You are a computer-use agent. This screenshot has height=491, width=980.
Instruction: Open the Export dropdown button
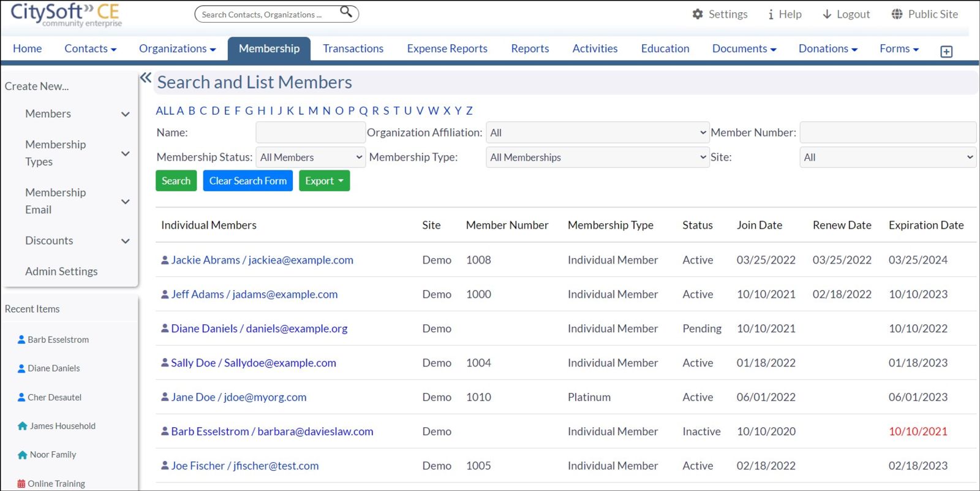[325, 181]
